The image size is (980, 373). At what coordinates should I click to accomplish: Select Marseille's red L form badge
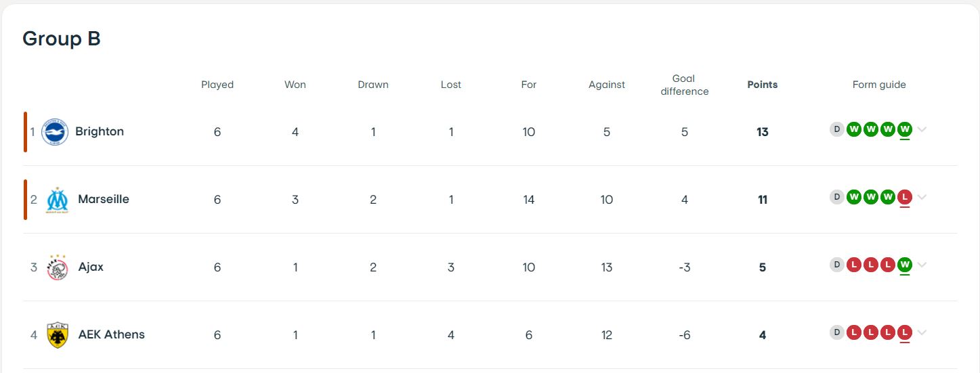point(904,197)
